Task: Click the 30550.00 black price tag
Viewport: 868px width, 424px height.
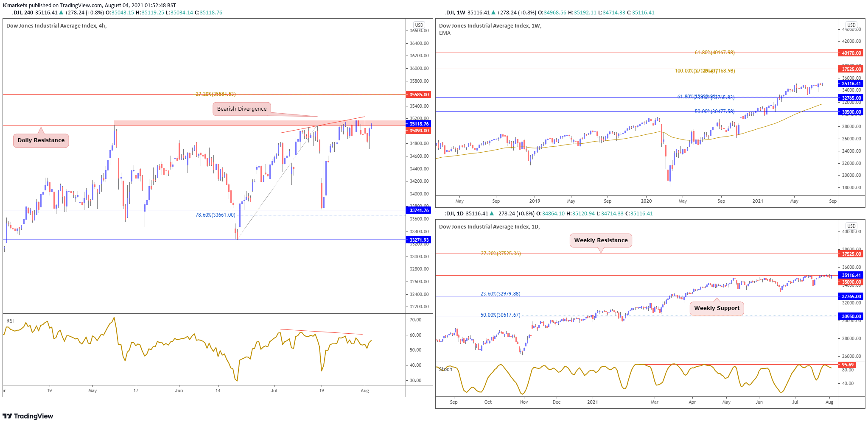Action: tap(851, 316)
